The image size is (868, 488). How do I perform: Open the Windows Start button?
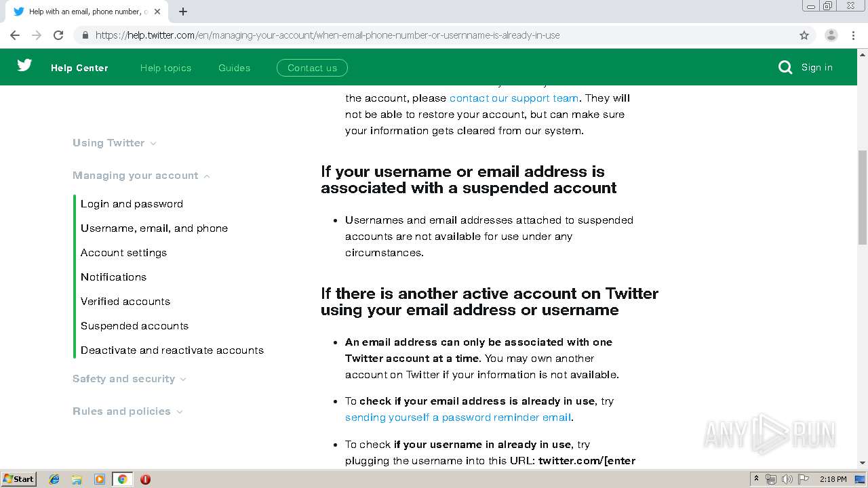[x=18, y=479]
